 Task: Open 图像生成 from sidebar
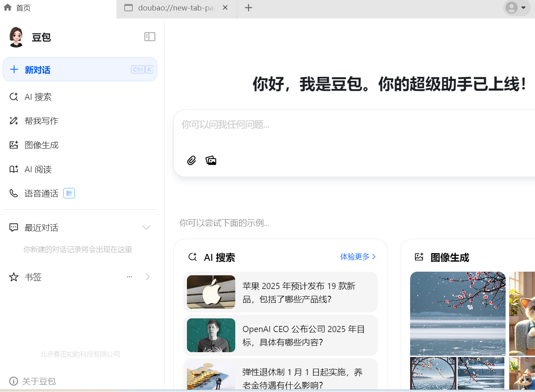coord(80,145)
